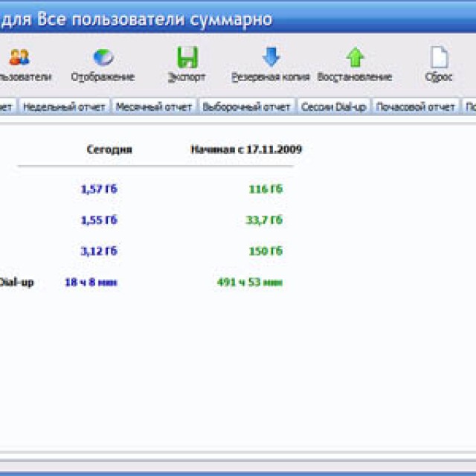Select the 116 Гб total value
The image size is (476, 476).
coord(266,189)
